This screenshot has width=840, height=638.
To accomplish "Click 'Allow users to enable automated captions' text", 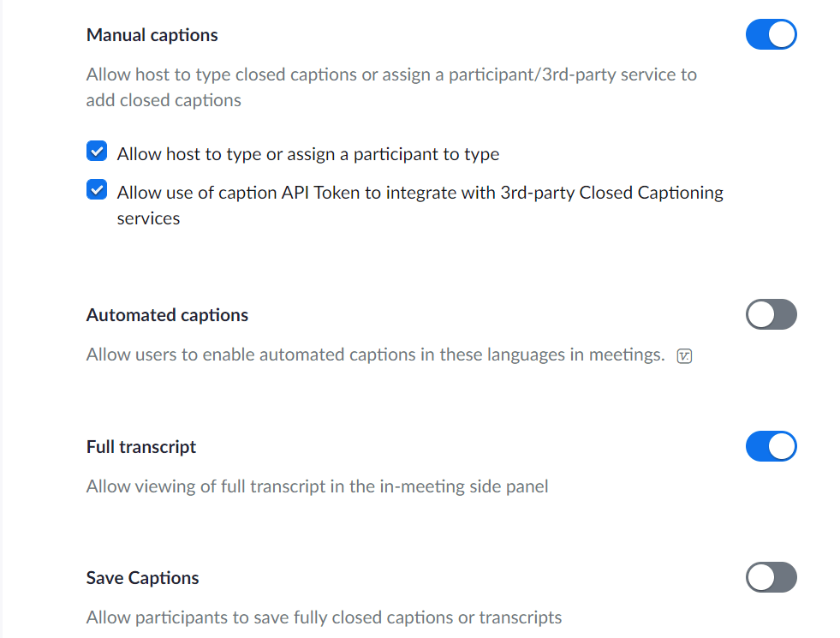I will click(376, 355).
